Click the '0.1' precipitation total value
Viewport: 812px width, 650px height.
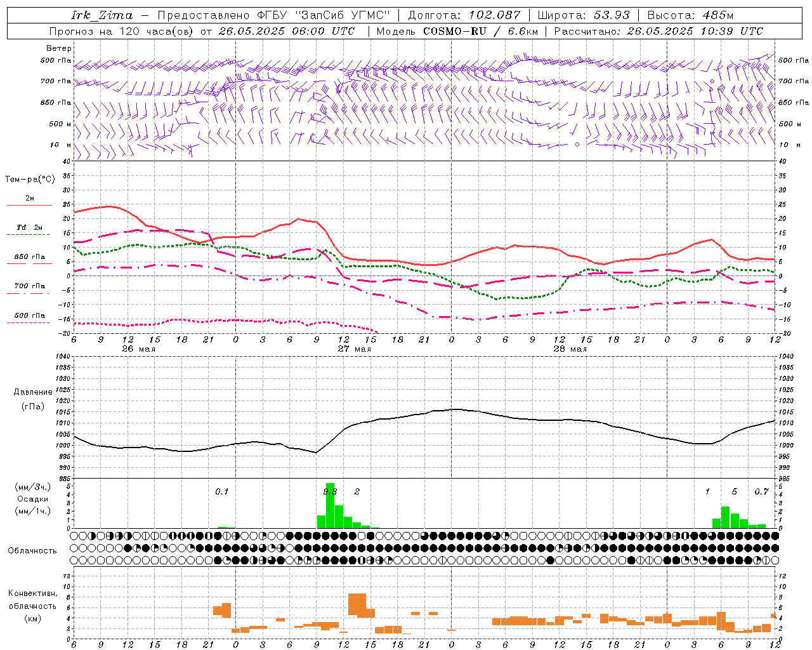click(221, 492)
